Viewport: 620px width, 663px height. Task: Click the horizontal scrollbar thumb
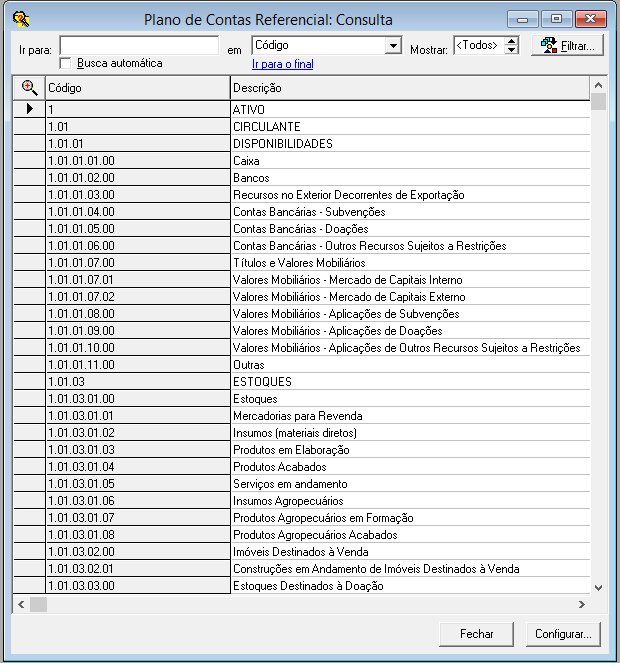point(38,605)
